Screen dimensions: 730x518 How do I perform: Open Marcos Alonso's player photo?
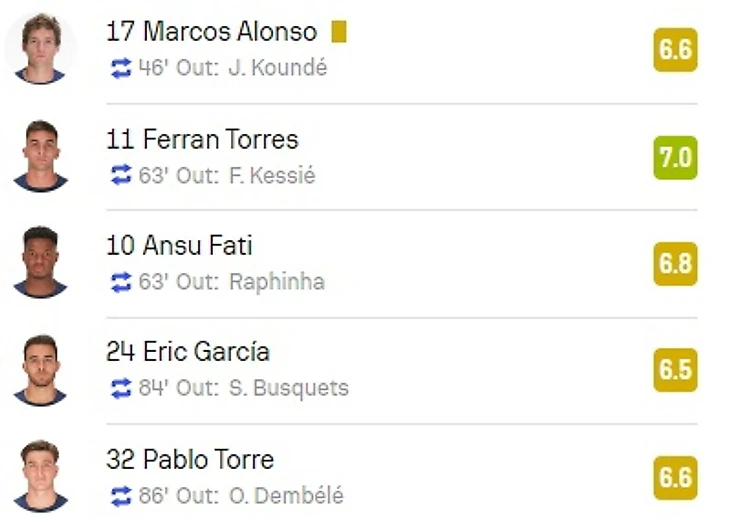tap(40, 48)
